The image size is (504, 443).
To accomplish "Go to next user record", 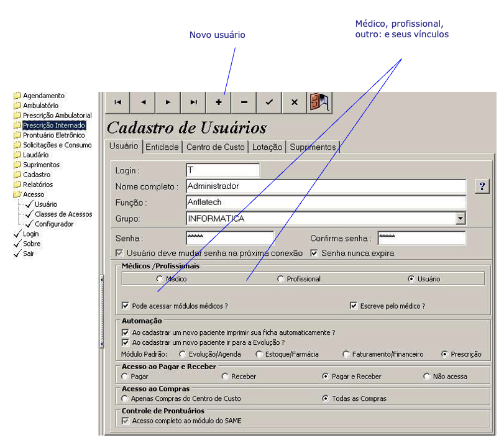I will (168, 103).
